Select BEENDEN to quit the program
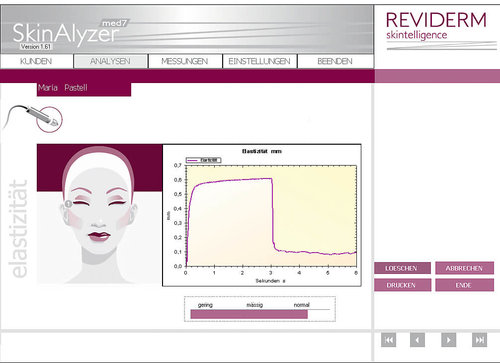The image size is (500, 363). pos(335,61)
